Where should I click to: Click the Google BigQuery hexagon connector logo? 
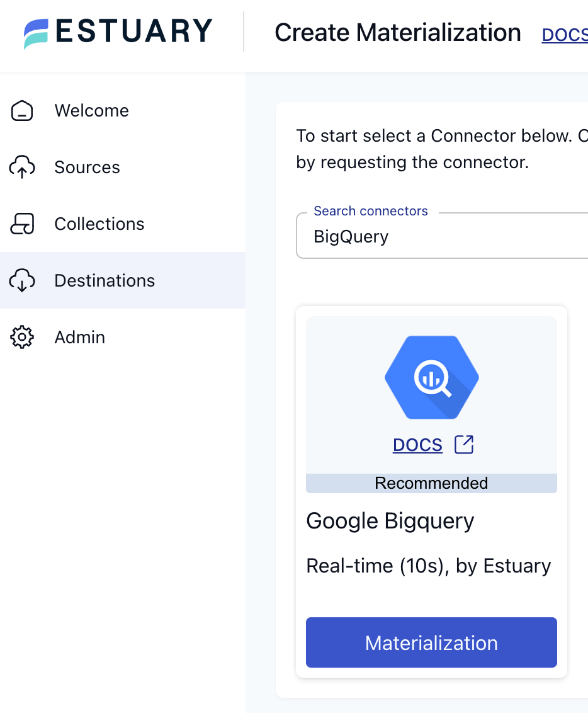[431, 376]
